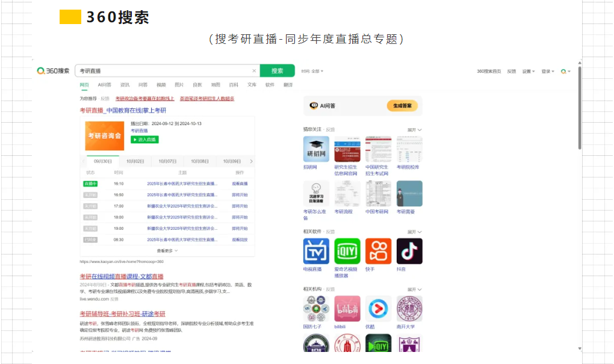The height and width of the screenshot is (364, 614).
Task: Open the 电视直播 TV app icon
Action: [x=316, y=251]
